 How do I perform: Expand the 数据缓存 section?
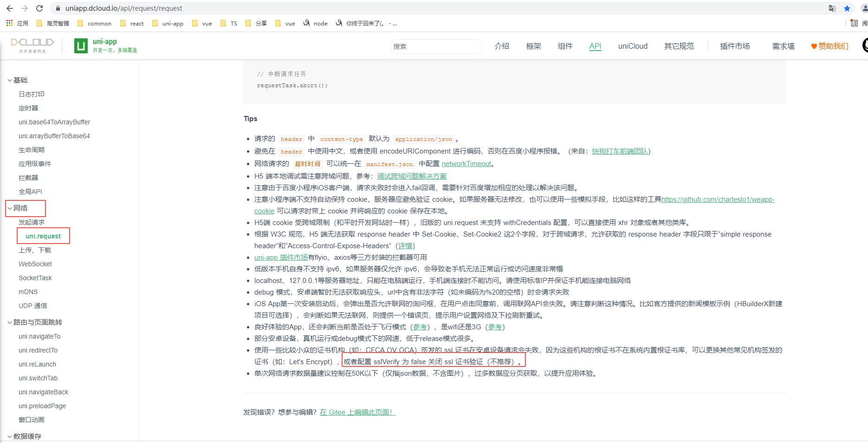pyautogui.click(x=10, y=437)
